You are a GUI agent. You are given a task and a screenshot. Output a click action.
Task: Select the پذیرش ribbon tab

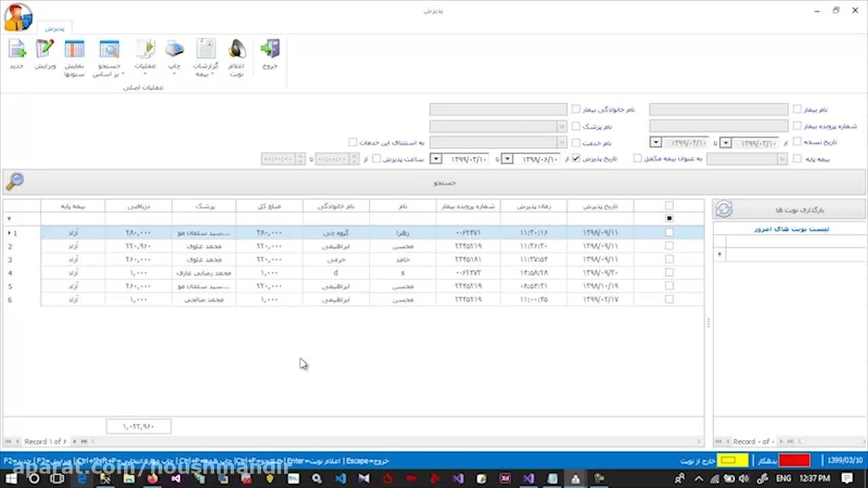click(54, 28)
